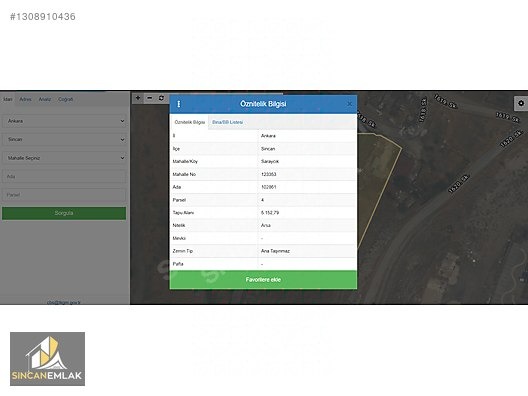Screen dimensions: 528x396
Task: Open the map settings gear icon
Action: coord(521,103)
